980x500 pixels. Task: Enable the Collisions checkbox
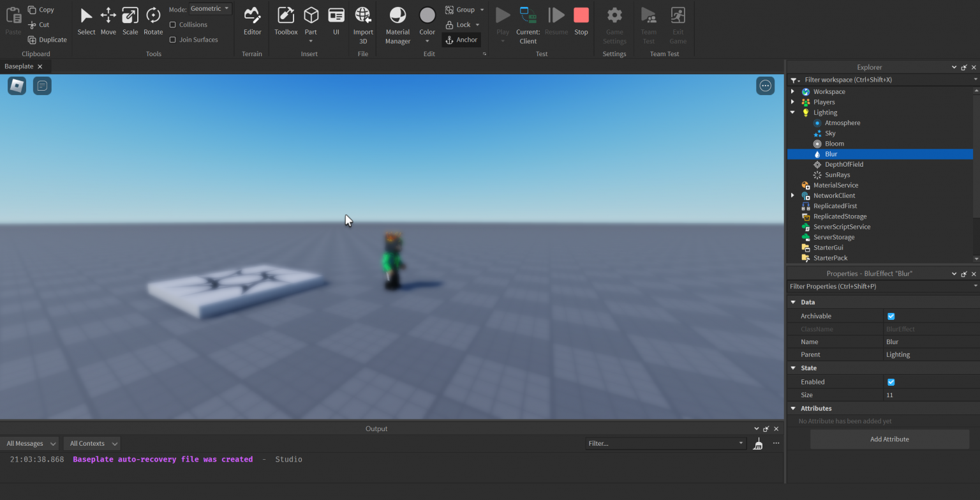click(x=171, y=24)
